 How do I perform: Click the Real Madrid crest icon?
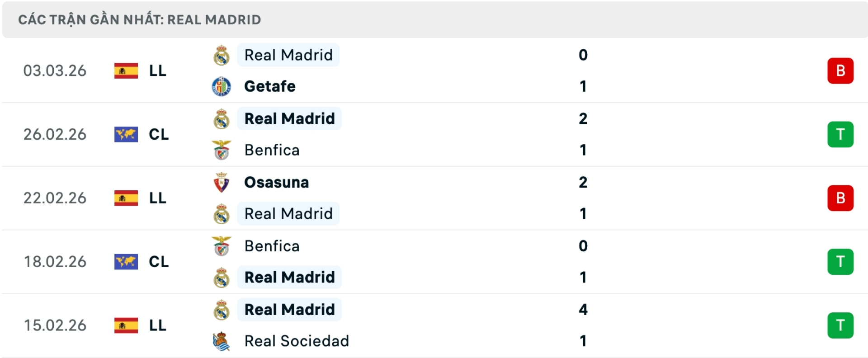pyautogui.click(x=222, y=55)
